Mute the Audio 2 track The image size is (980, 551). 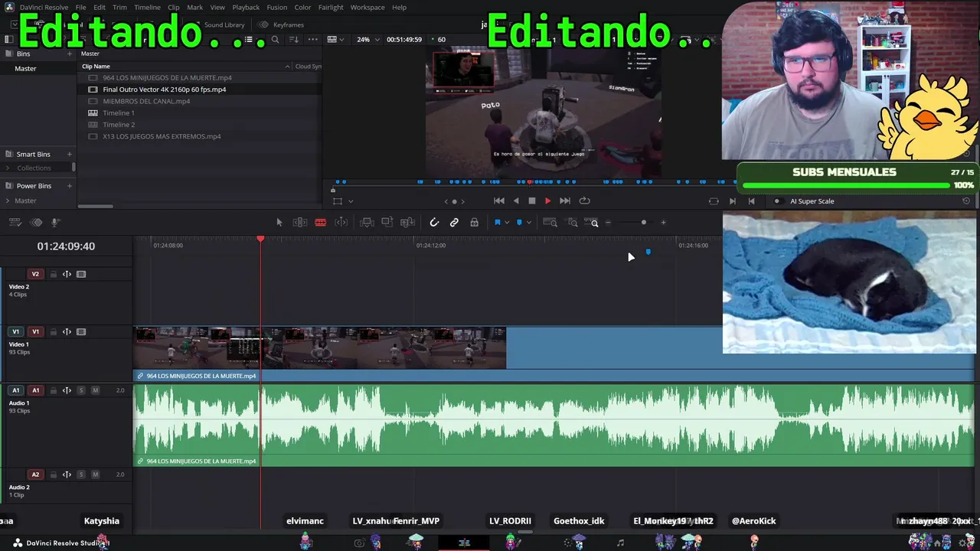point(95,474)
